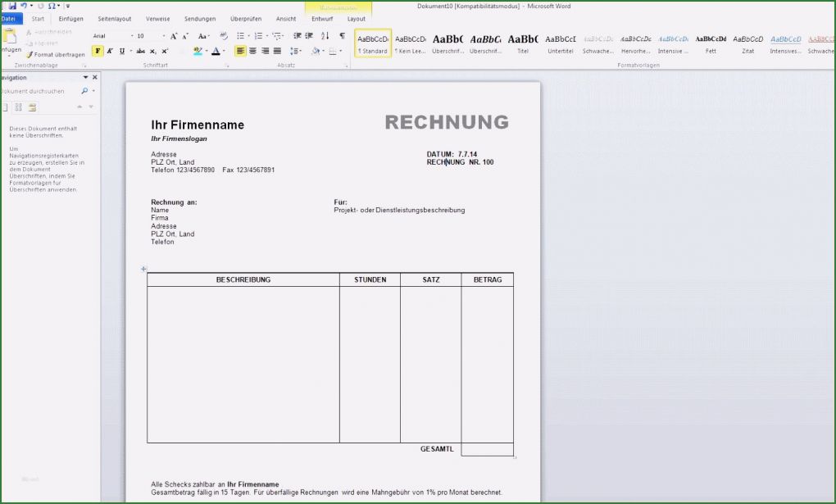Apply superscript formatting

[163, 49]
